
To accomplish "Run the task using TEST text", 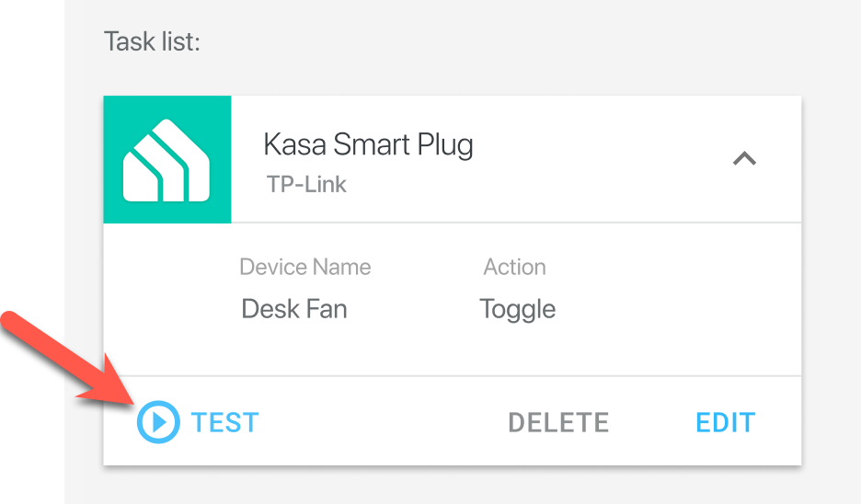I will 224,423.
